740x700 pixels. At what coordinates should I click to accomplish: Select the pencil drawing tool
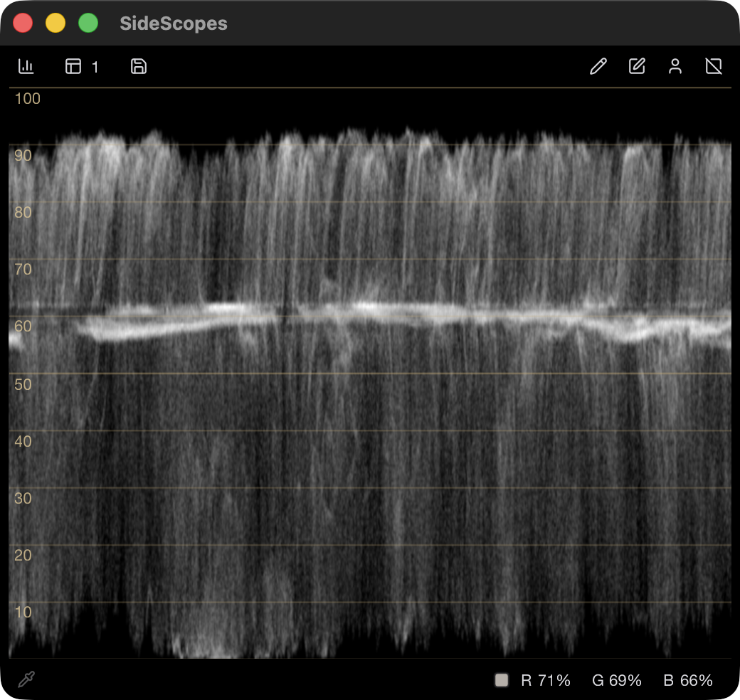[598, 66]
